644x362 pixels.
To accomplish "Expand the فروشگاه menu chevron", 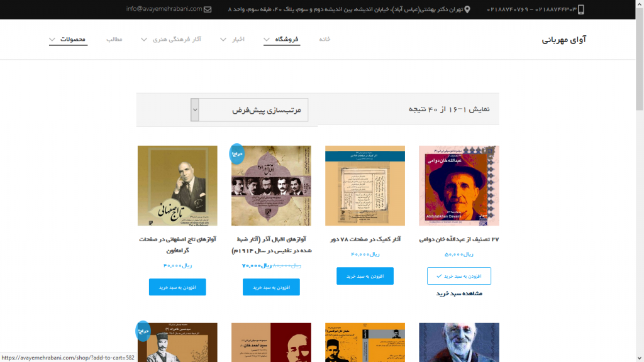I will pyautogui.click(x=267, y=40).
